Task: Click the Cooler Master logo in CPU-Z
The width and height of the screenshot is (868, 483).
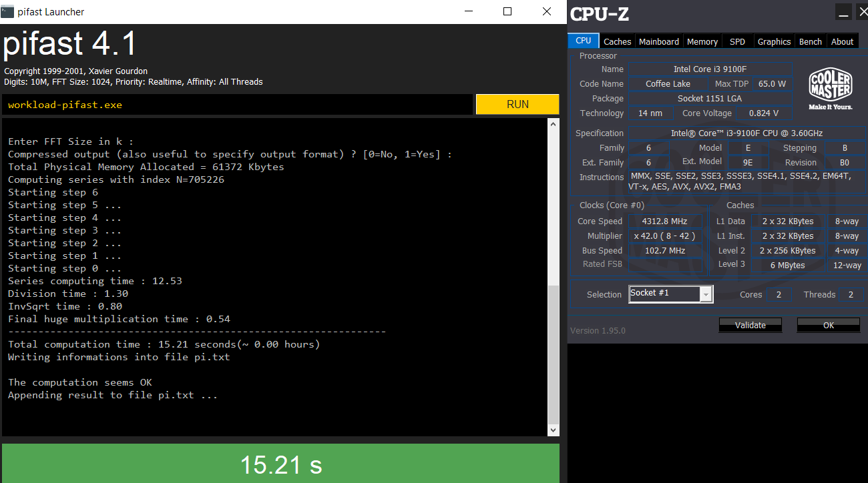Action: (x=830, y=89)
